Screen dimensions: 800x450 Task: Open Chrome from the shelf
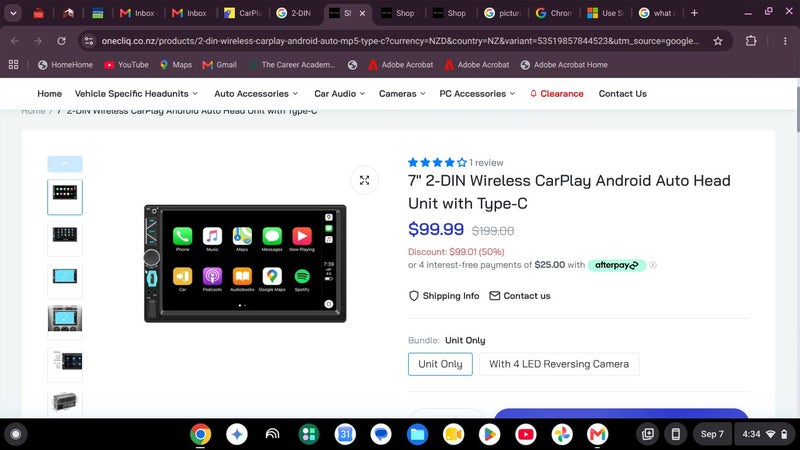pos(201,434)
